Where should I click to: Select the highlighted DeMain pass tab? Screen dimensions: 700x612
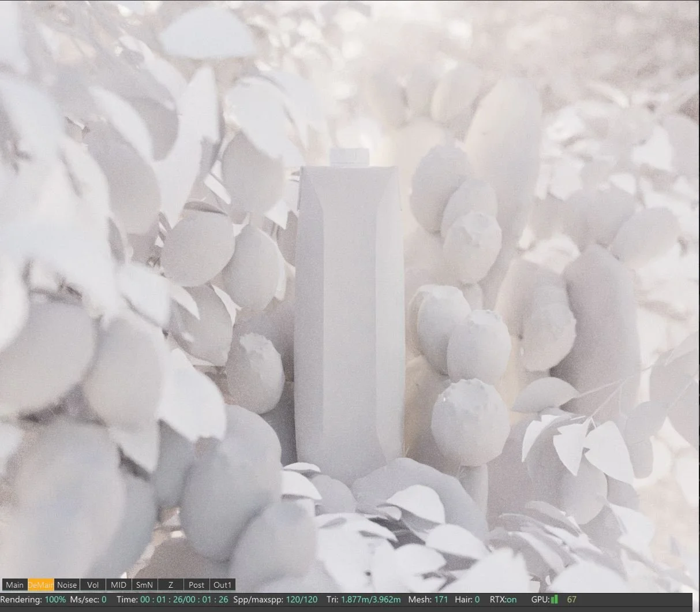tap(41, 585)
